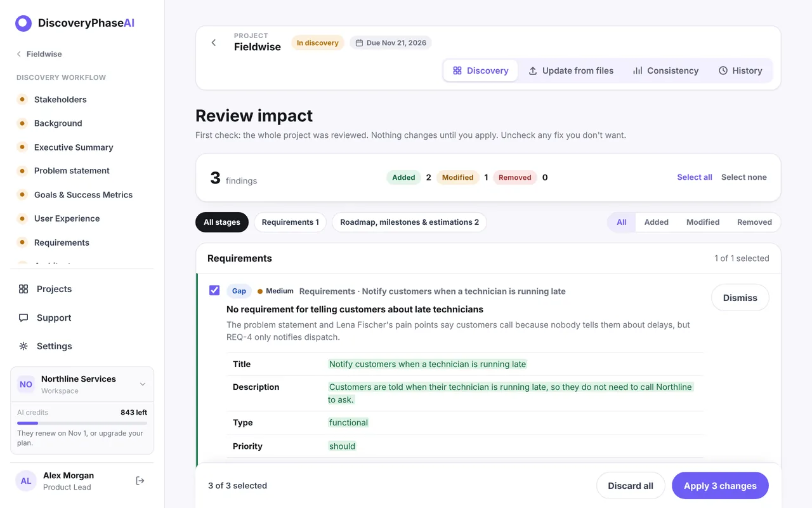Go back via the sidebar Fieldwise chevron
The image size is (812, 508).
click(19, 54)
